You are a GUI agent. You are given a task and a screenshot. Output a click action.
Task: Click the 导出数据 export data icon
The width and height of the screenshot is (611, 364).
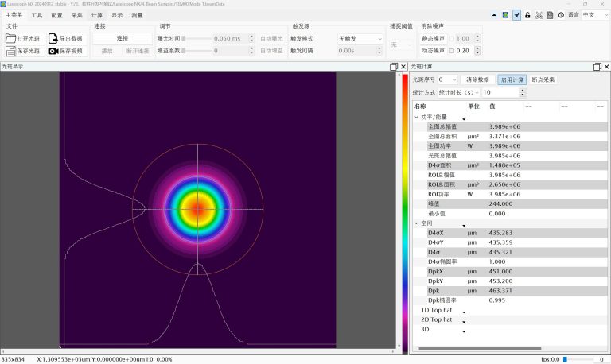(53, 38)
